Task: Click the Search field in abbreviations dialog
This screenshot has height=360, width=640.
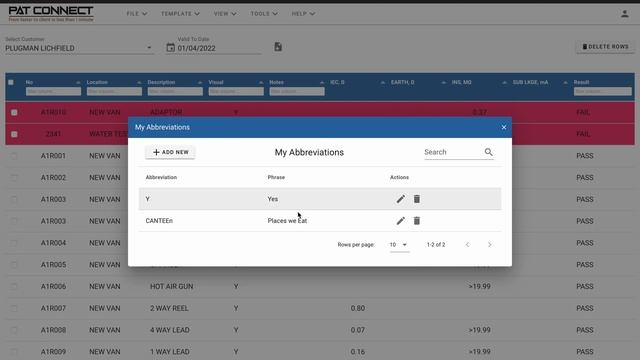Action: click(x=453, y=152)
